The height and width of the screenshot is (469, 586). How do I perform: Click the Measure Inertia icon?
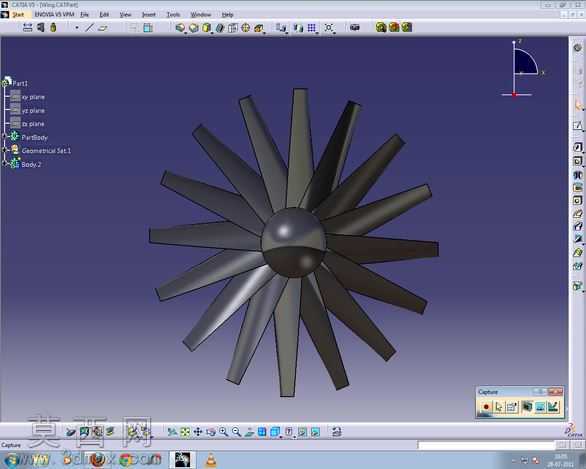(x=53, y=27)
